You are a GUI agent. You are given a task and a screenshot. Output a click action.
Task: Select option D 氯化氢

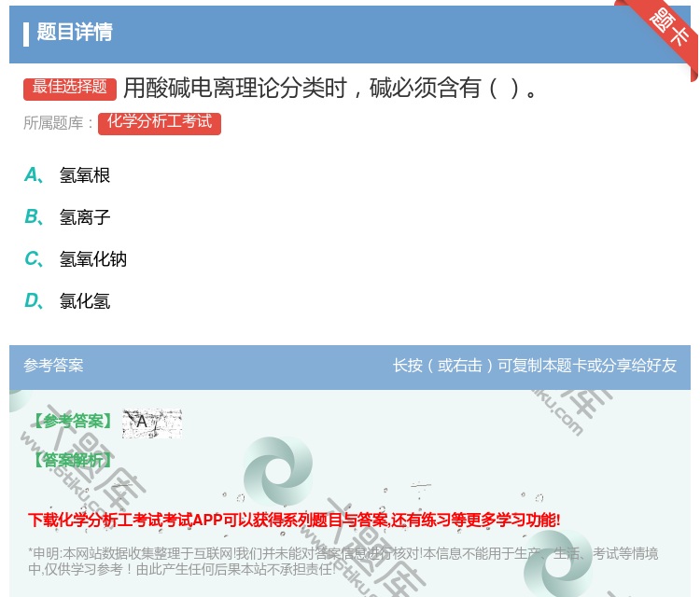click(x=84, y=300)
